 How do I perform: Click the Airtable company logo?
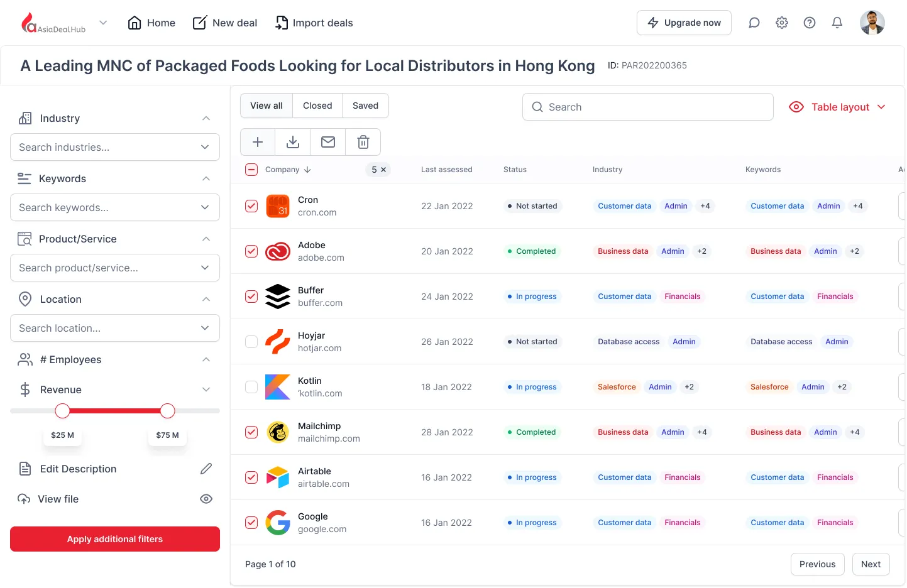tap(278, 477)
